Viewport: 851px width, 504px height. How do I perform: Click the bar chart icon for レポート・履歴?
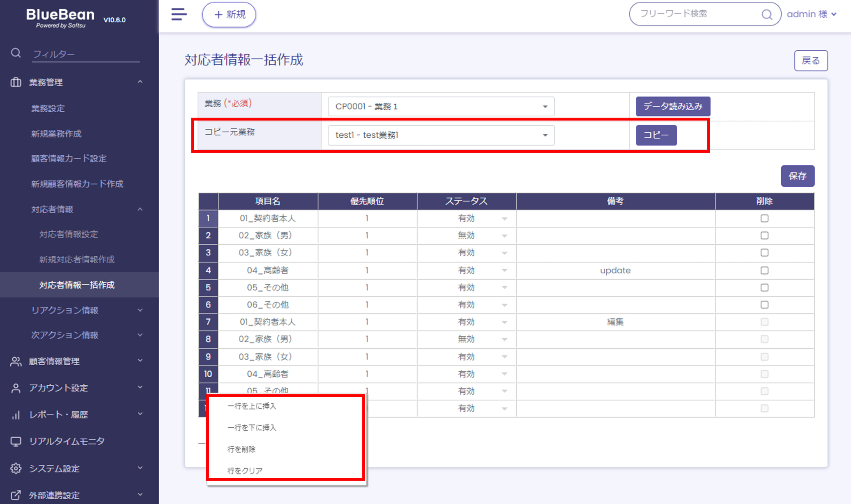coord(16,415)
